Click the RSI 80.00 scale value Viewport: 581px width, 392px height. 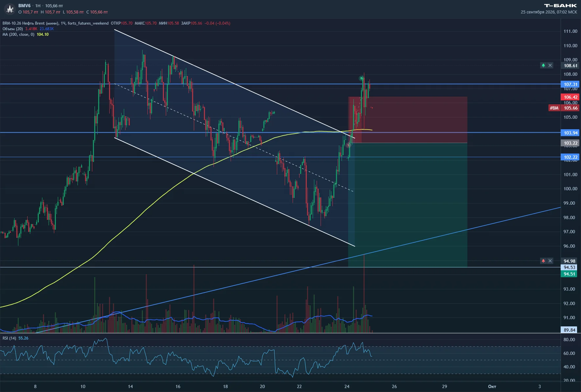point(569,340)
